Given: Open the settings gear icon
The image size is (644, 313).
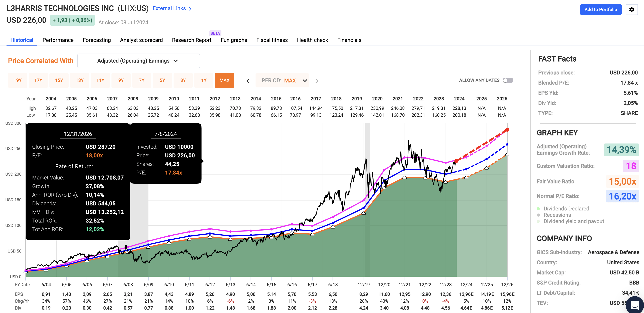Looking at the screenshot, I should 632,10.
